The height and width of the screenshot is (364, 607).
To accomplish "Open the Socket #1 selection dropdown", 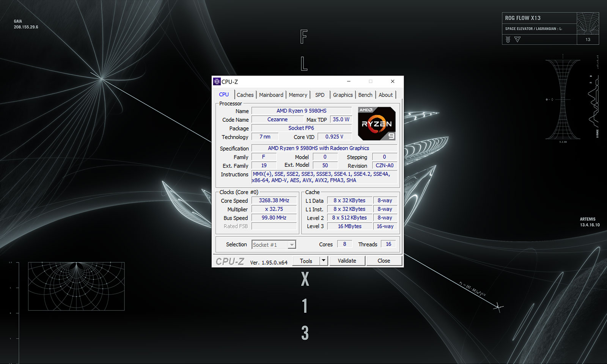I will coord(274,245).
